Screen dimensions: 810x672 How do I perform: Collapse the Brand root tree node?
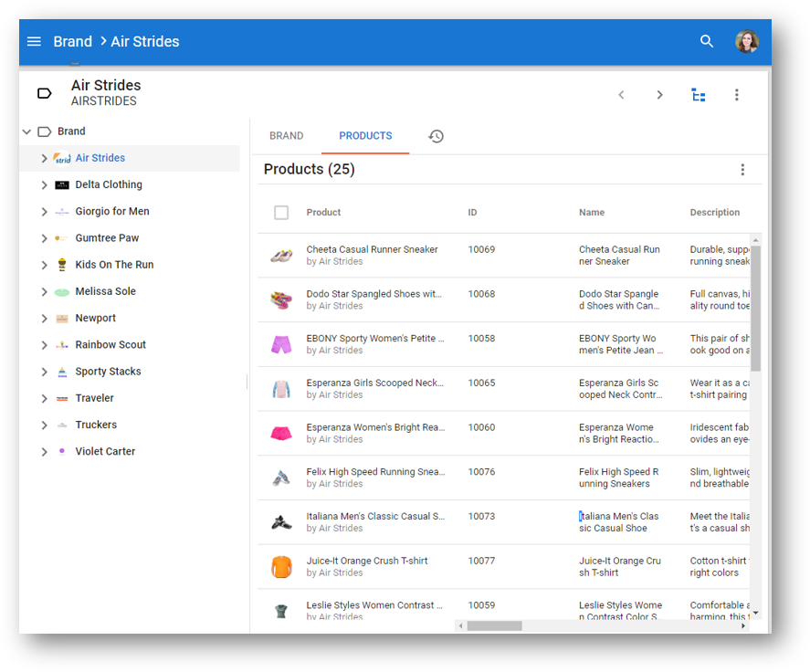pyautogui.click(x=26, y=131)
